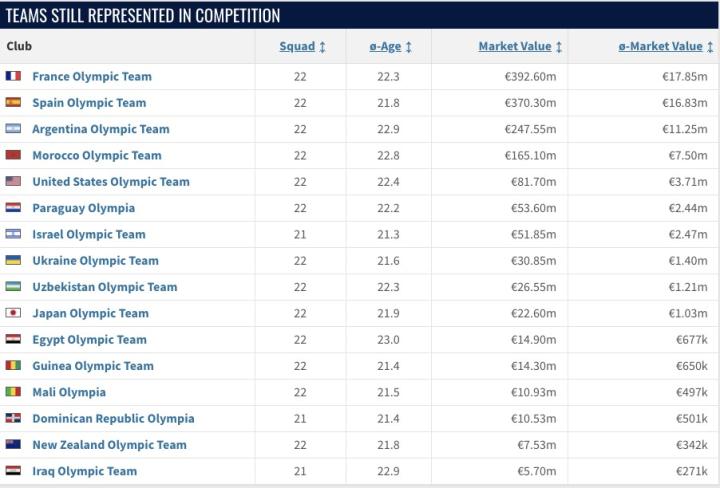The height and width of the screenshot is (488, 720).
Task: Click the sort arrows beside ø-Market Value
Action: 710,47
